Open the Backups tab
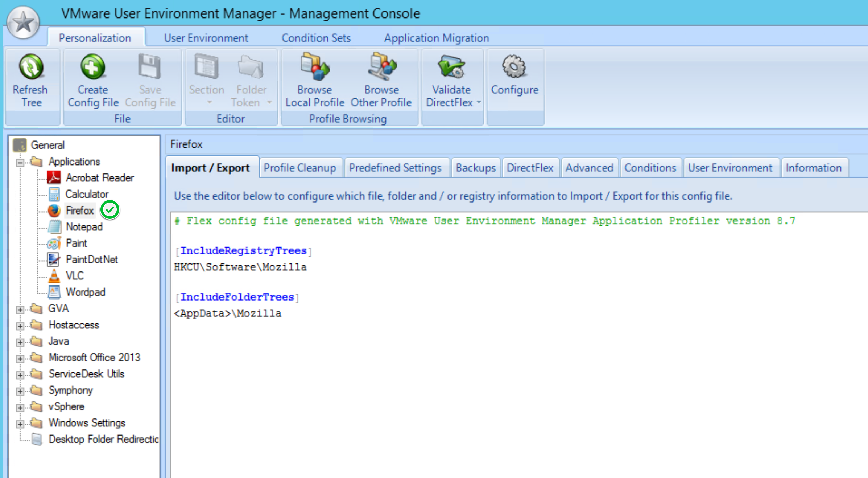Viewport: 868px width, 478px height. [x=476, y=168]
